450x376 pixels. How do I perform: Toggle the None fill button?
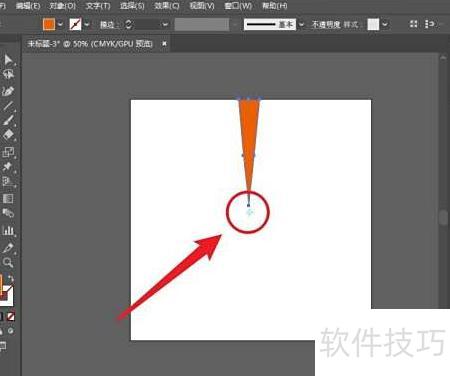coord(11,316)
